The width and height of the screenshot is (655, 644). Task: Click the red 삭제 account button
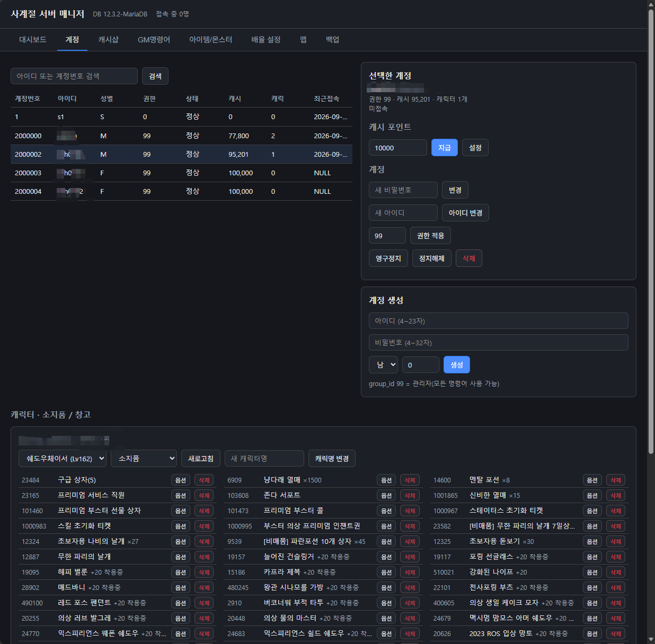point(469,258)
